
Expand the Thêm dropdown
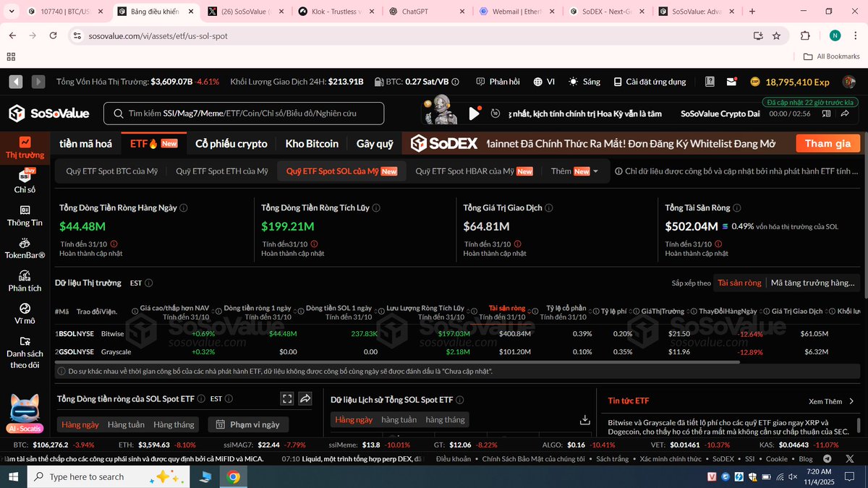[x=574, y=171]
